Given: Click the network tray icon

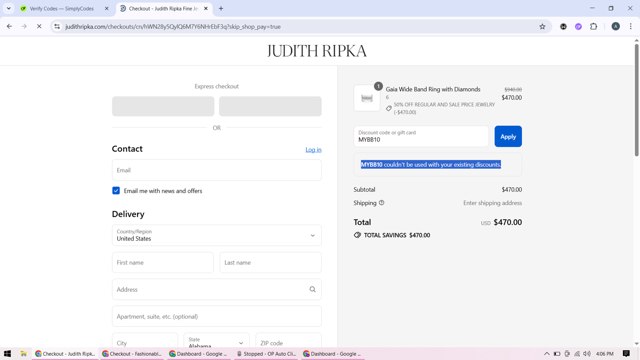Looking at the screenshot, I should click(x=577, y=353).
